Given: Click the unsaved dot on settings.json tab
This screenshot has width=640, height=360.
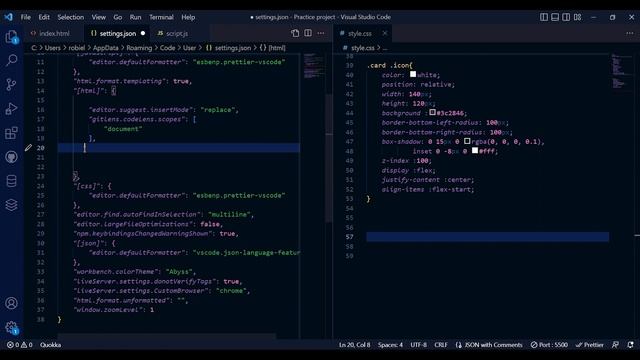Looking at the screenshot, I should click(143, 33).
